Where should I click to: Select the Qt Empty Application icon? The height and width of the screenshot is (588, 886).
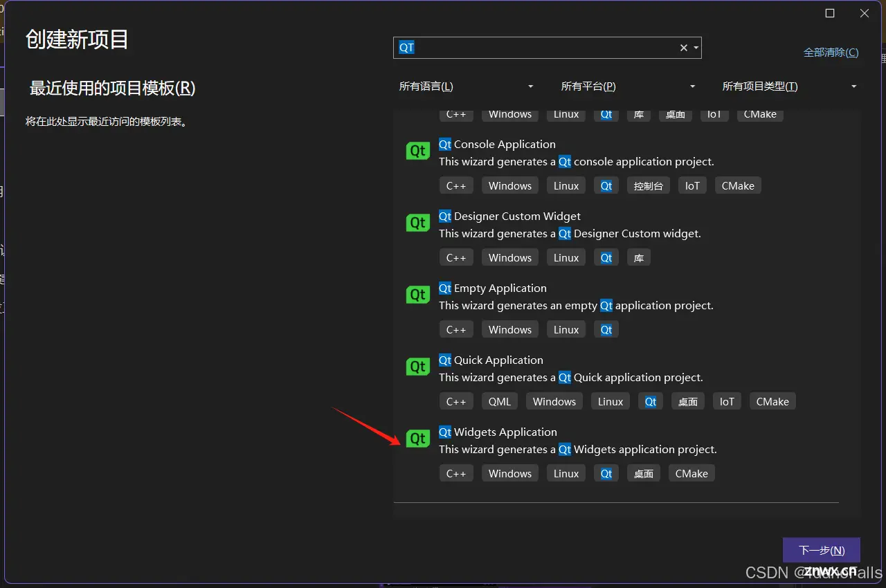418,295
